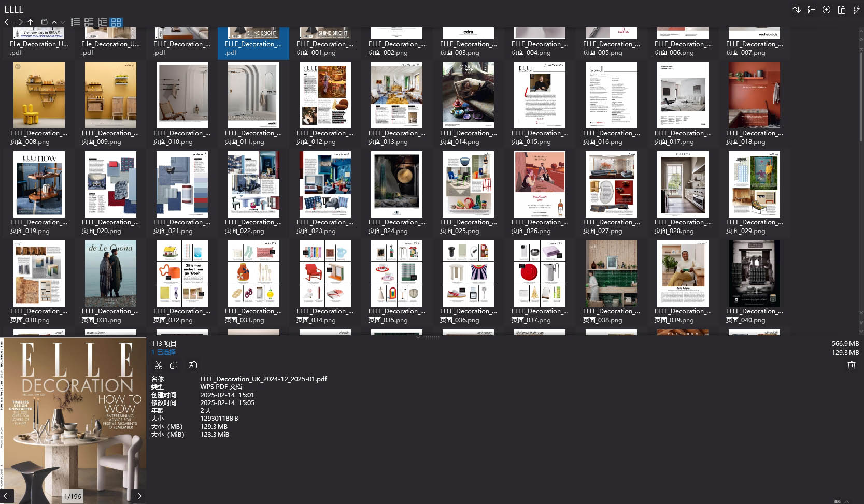This screenshot has height=504, width=864.
Task: Rename the selected file
Action: pyautogui.click(x=193, y=365)
